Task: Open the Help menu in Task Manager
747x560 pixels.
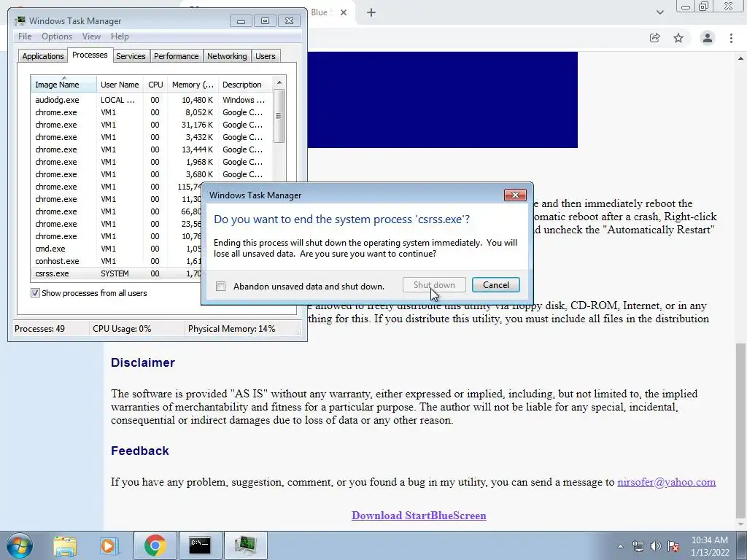Action: [x=120, y=36]
